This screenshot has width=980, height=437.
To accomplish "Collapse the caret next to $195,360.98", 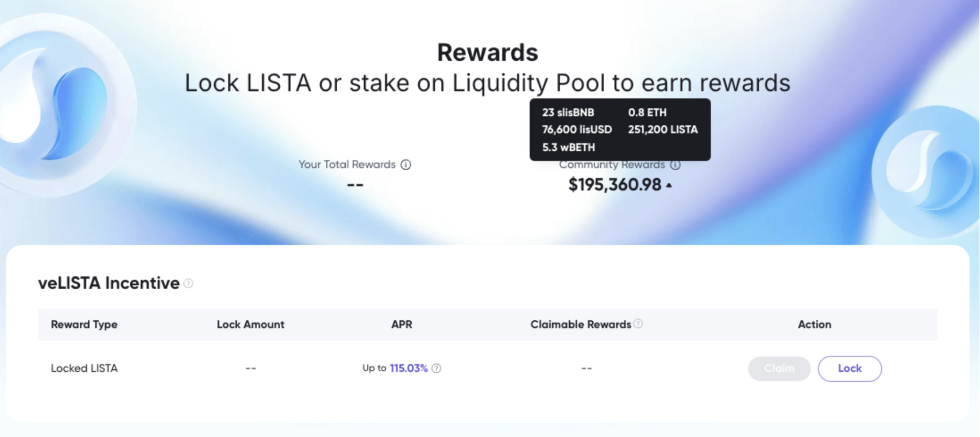I will tap(669, 186).
